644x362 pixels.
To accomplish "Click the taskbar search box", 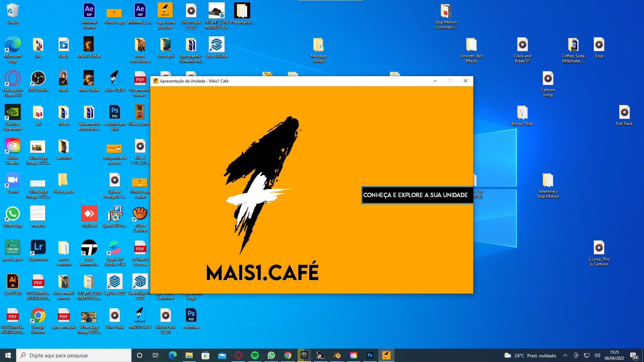I will [74, 355].
